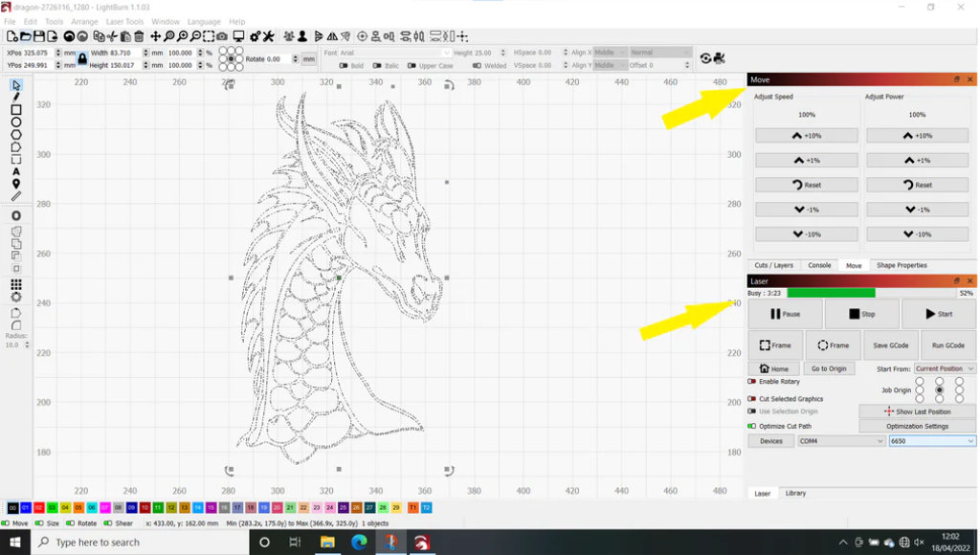The width and height of the screenshot is (980, 555).
Task: Switch to the Library tab
Action: [x=795, y=493]
